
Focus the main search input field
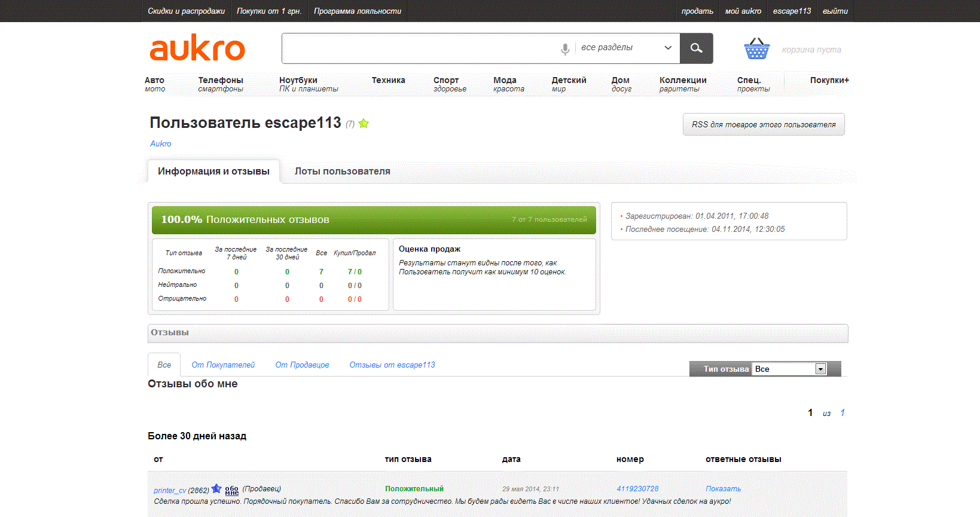(x=420, y=48)
